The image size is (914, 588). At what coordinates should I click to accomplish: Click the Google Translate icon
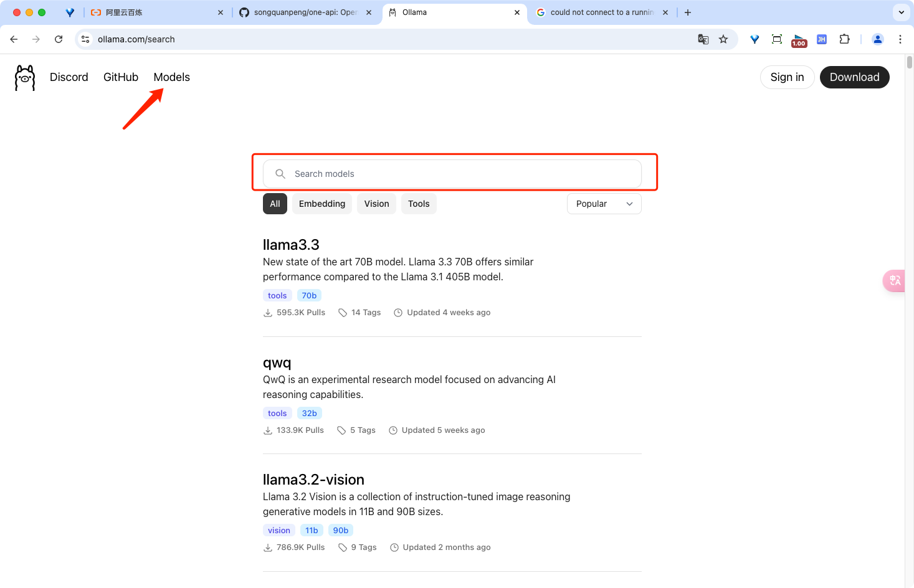pyautogui.click(x=703, y=39)
